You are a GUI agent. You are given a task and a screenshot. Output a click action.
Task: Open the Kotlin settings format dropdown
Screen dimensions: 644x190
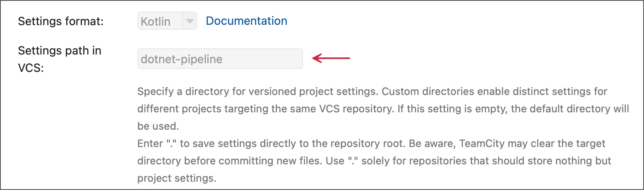(x=161, y=21)
